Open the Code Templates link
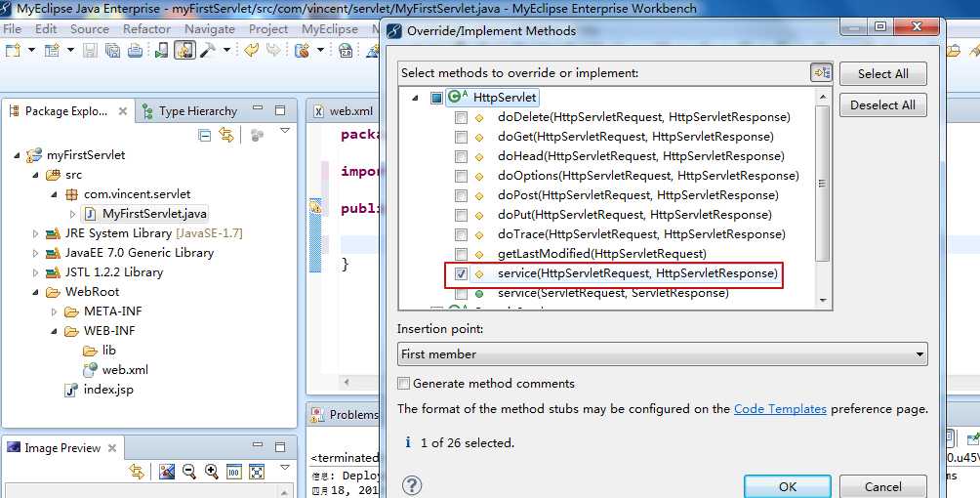This screenshot has height=498, width=980. (x=780, y=408)
